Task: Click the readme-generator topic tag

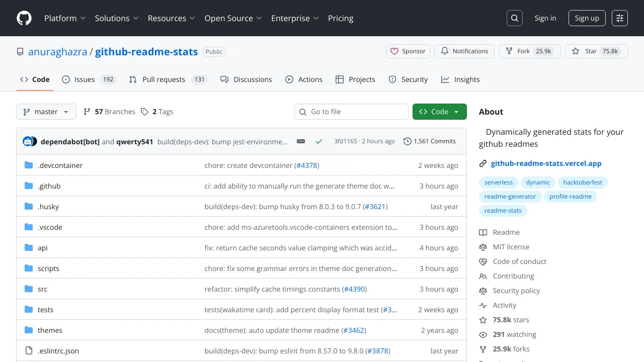Action: pyautogui.click(x=510, y=197)
